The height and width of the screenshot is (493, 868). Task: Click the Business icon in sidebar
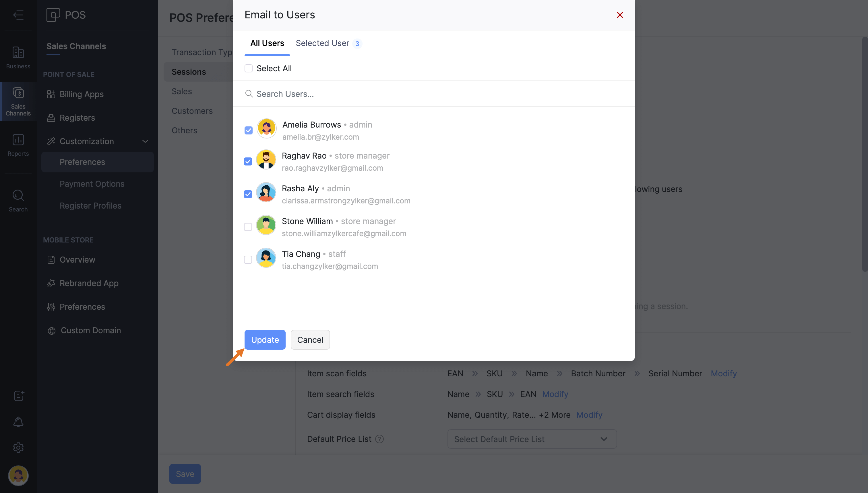point(18,53)
